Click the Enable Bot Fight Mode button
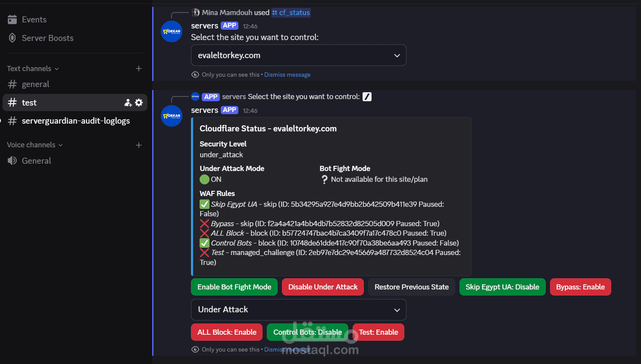 point(234,287)
